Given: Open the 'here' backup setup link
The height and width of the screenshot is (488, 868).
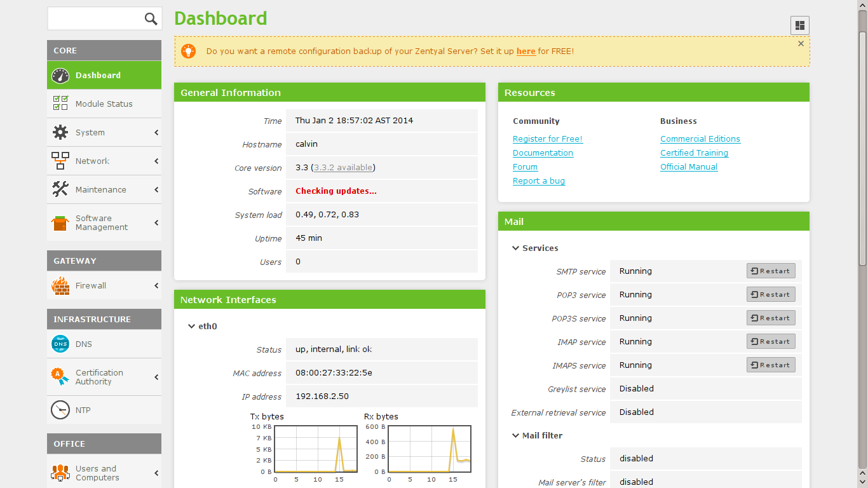Looking at the screenshot, I should click(x=526, y=51).
